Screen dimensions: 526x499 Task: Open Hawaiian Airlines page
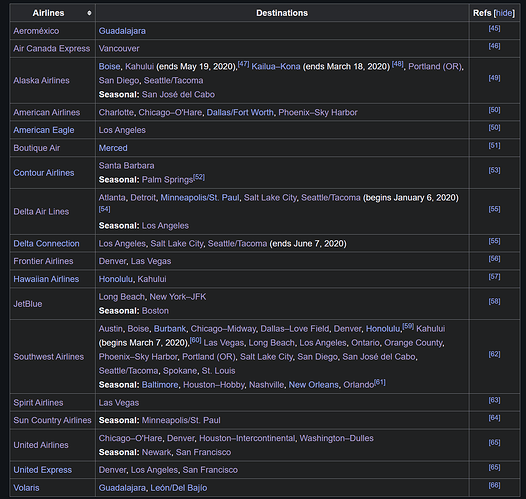pyautogui.click(x=46, y=279)
